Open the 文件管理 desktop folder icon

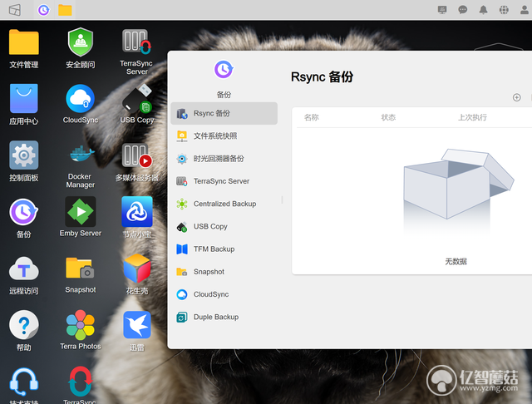click(24, 42)
